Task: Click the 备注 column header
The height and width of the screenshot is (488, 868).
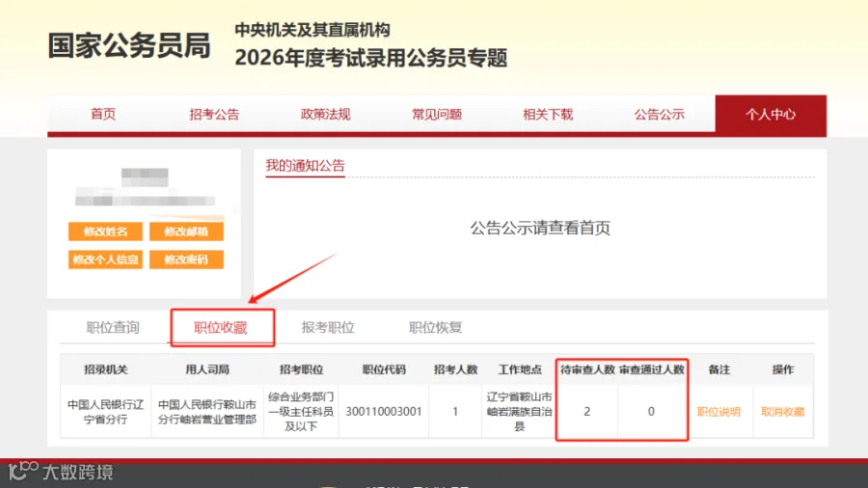Action: click(x=719, y=369)
